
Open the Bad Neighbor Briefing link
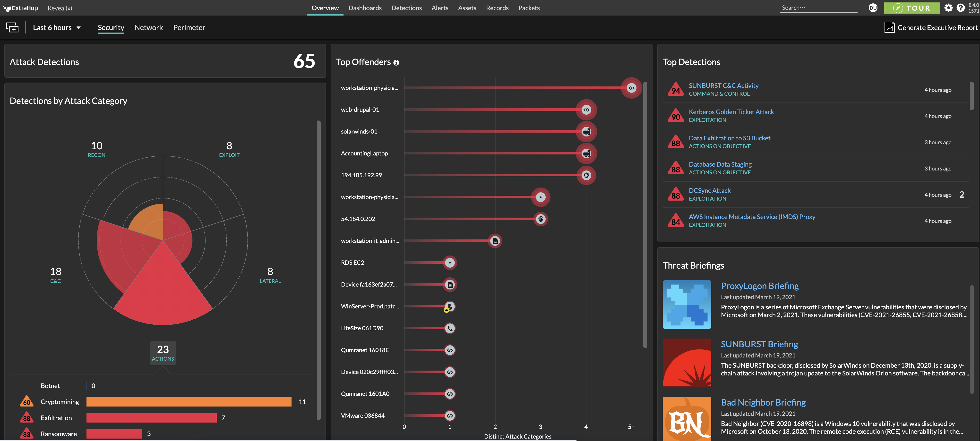click(x=763, y=402)
